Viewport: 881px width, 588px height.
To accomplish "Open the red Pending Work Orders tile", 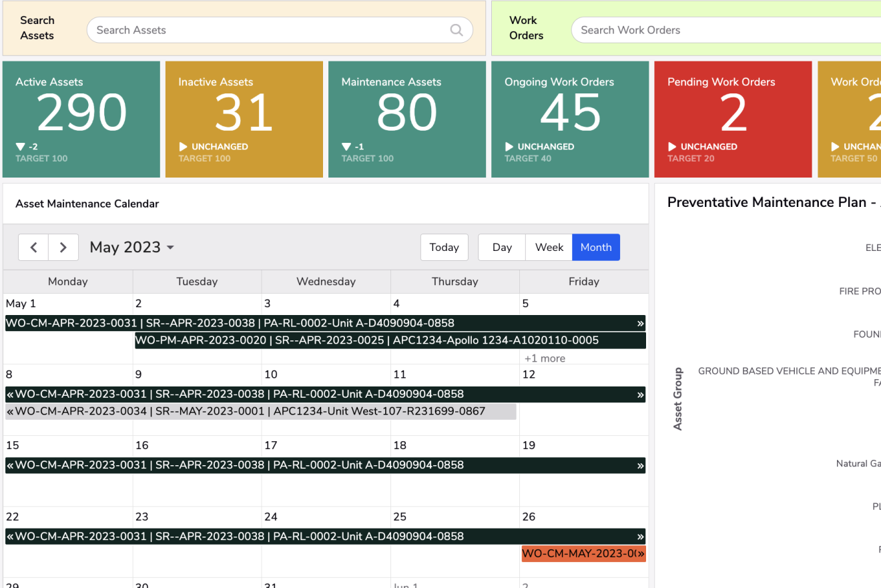I will 733,119.
